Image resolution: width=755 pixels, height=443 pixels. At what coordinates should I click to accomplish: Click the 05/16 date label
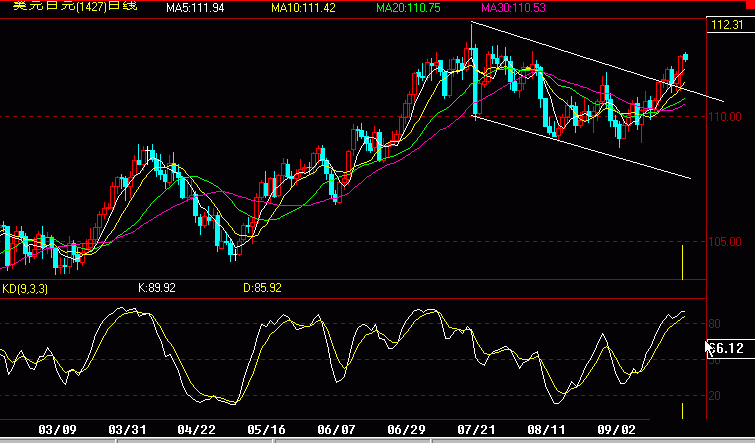click(x=266, y=430)
